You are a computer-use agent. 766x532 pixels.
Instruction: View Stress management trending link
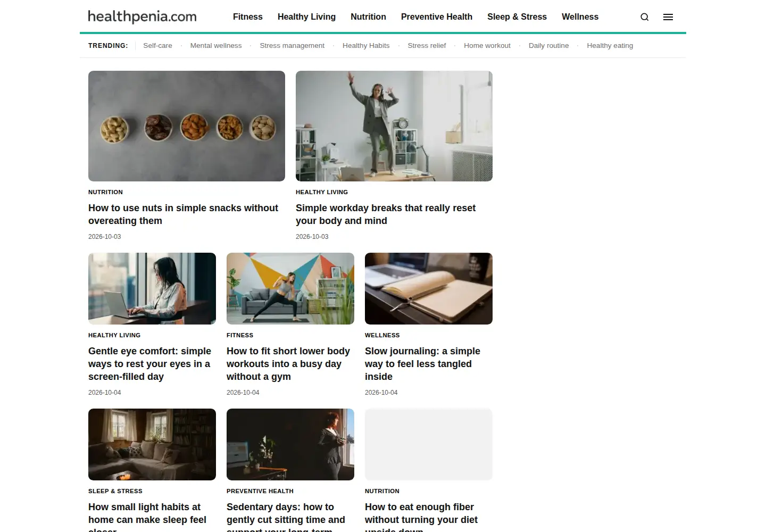[x=292, y=46]
